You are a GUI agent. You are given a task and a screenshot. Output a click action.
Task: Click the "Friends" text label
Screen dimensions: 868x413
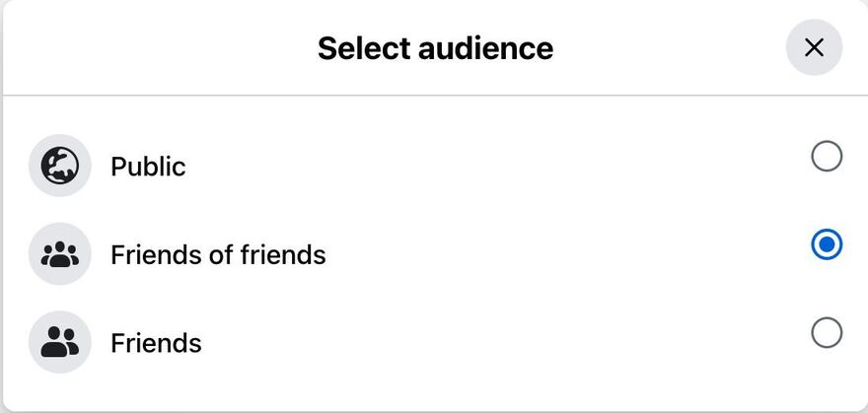(156, 343)
